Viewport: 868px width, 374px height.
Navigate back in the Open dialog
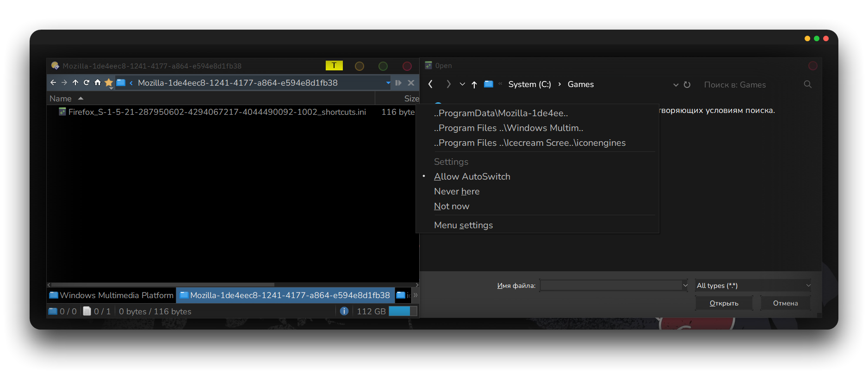tap(431, 84)
